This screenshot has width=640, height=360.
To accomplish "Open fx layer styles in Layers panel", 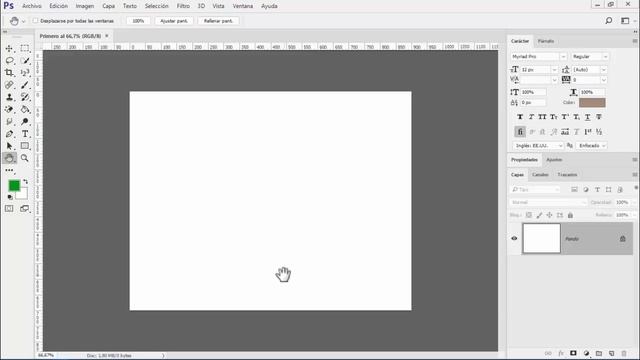I will pos(561,353).
